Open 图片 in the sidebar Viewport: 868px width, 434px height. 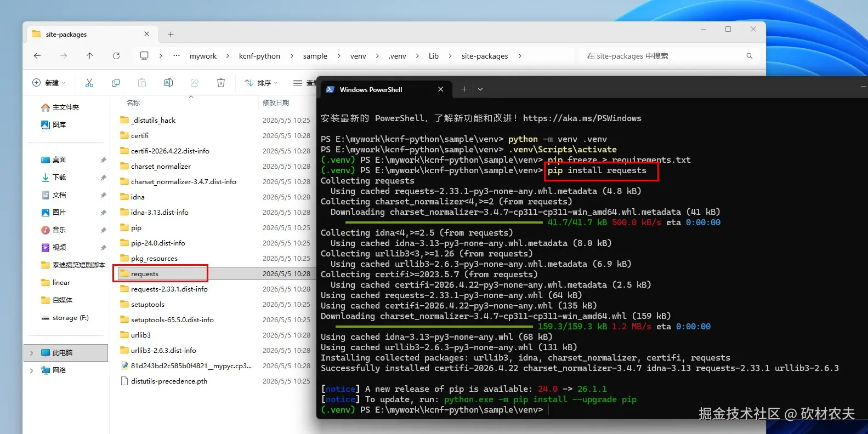pos(54,213)
